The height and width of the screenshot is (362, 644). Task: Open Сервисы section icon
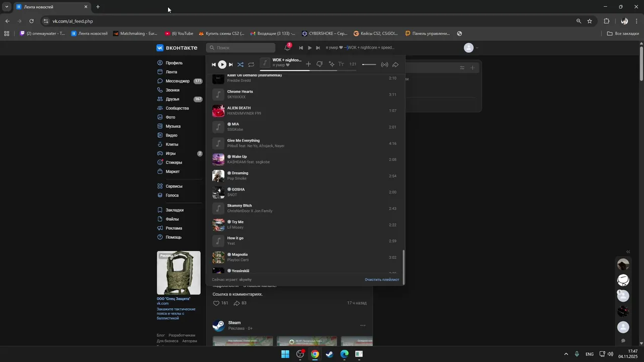(160, 186)
